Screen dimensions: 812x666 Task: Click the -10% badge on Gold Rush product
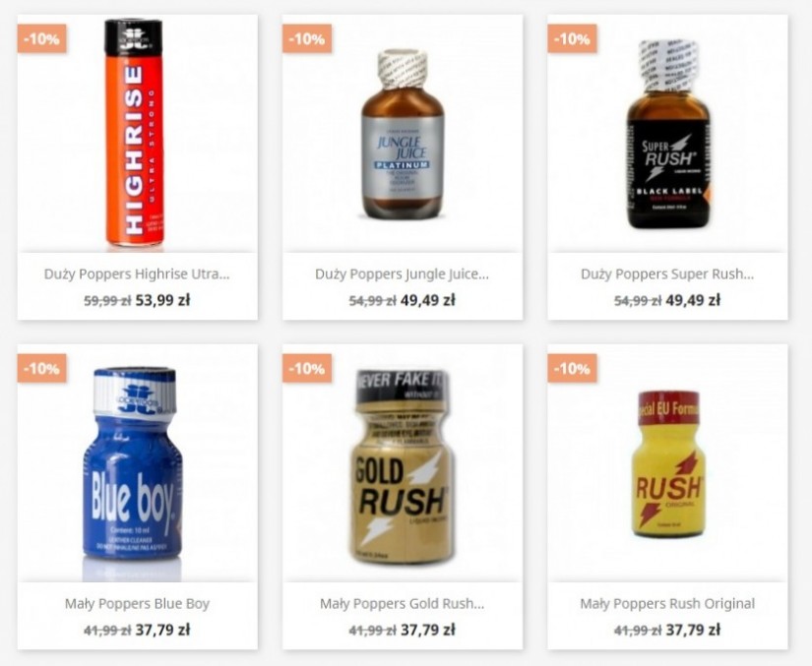pyautogui.click(x=307, y=369)
